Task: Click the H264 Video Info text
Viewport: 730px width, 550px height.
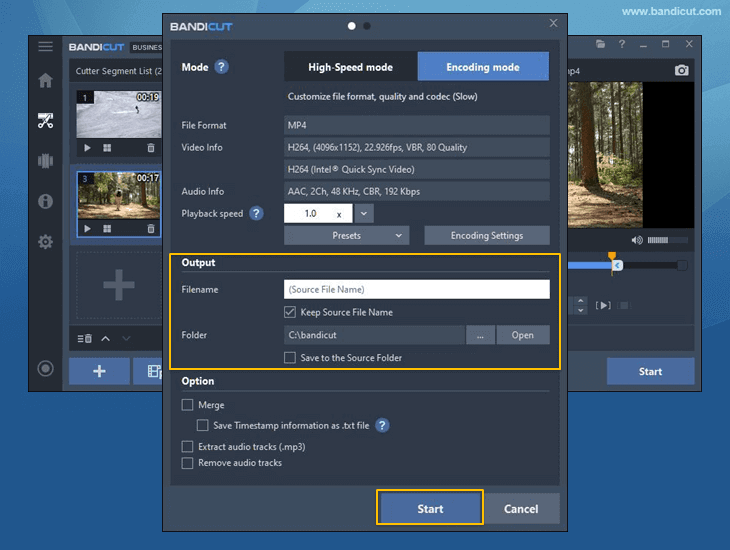Action: click(x=377, y=147)
